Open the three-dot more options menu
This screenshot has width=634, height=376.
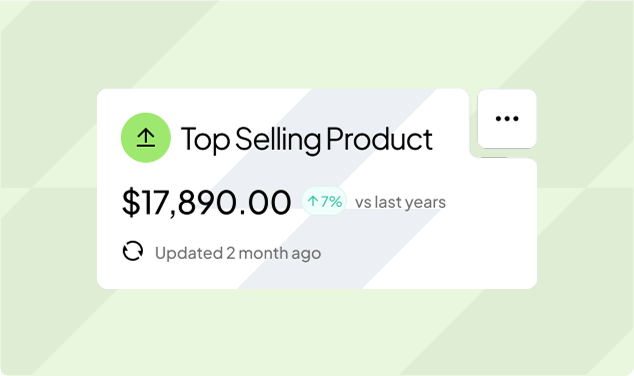pyautogui.click(x=507, y=119)
